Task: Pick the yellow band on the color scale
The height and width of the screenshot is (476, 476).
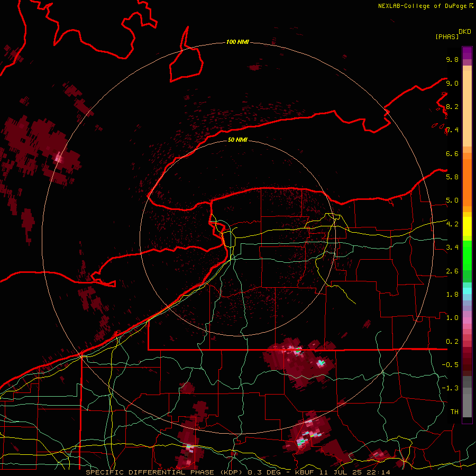Action: pos(467,226)
